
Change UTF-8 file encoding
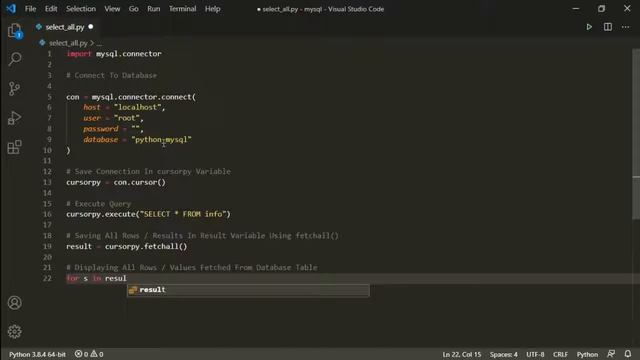(x=535, y=354)
